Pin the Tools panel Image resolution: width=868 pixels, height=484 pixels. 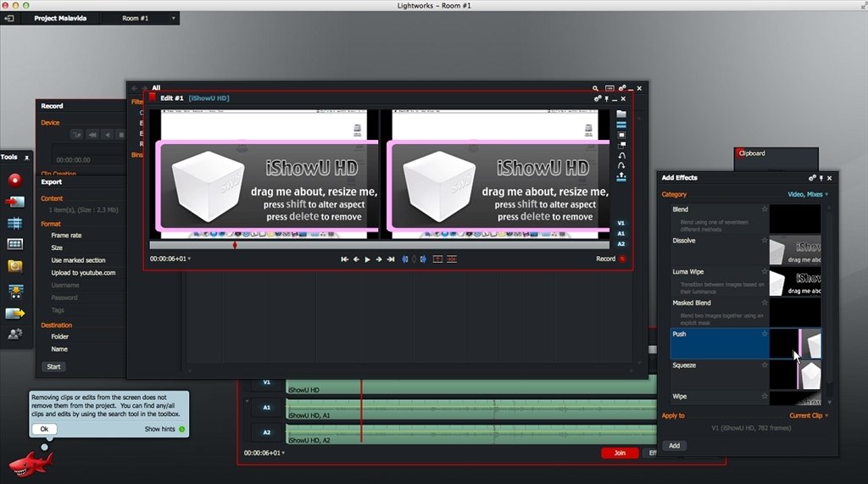point(26,158)
